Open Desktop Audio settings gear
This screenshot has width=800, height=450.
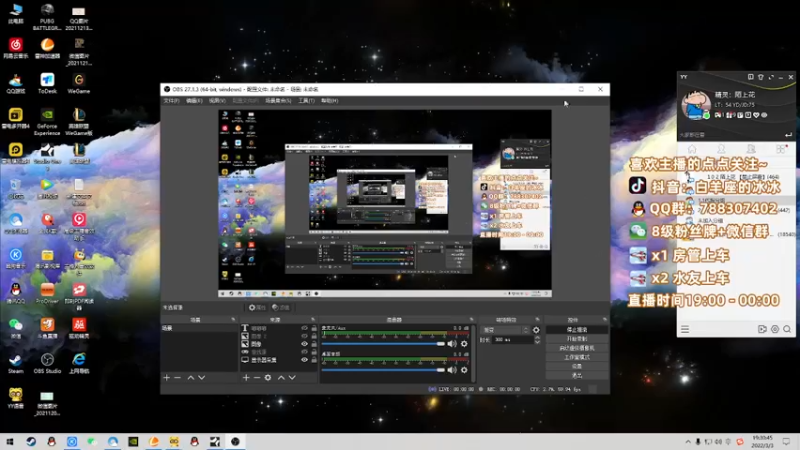point(464,370)
